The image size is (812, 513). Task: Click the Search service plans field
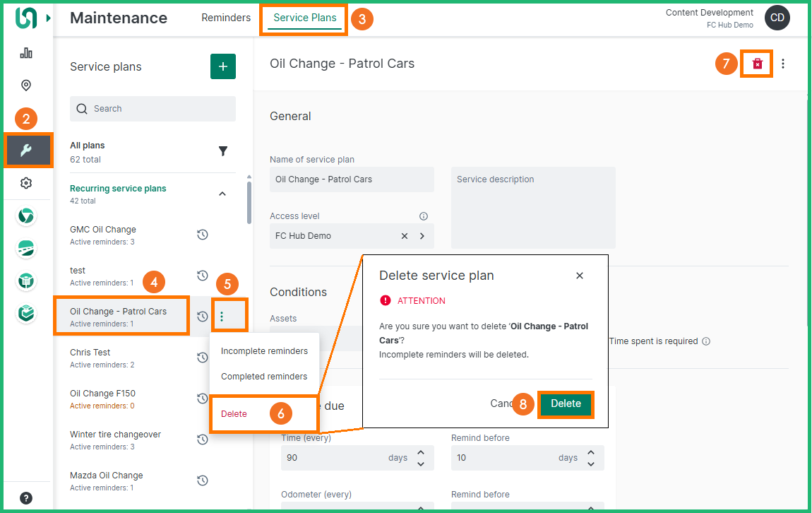coord(153,109)
